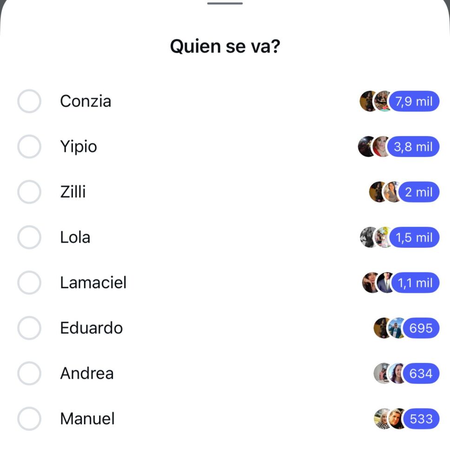
Task: Show the 533 voters for Manuel
Action: tap(421, 419)
